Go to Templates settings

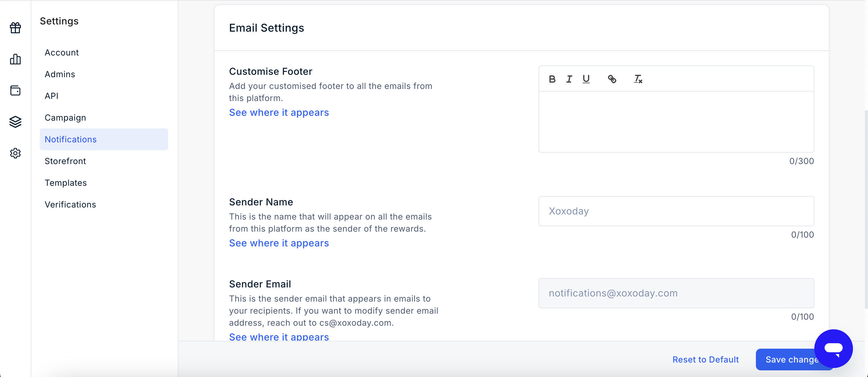point(66,183)
